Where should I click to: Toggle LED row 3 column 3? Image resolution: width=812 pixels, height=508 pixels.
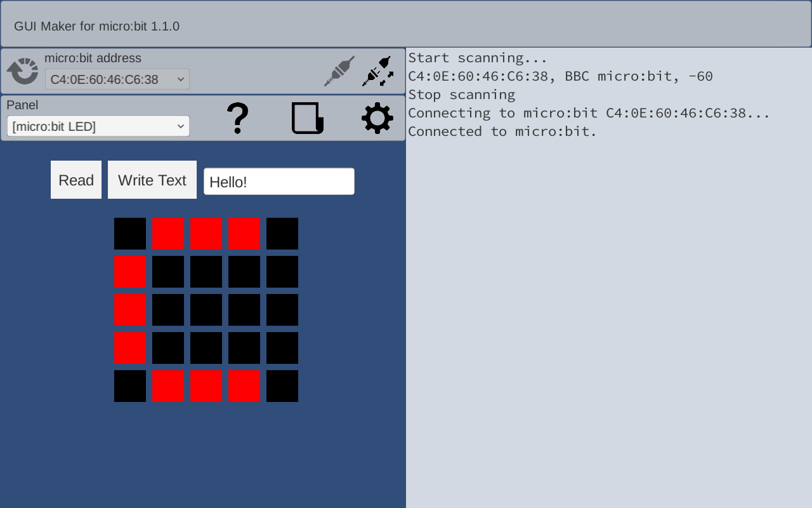pyautogui.click(x=206, y=310)
